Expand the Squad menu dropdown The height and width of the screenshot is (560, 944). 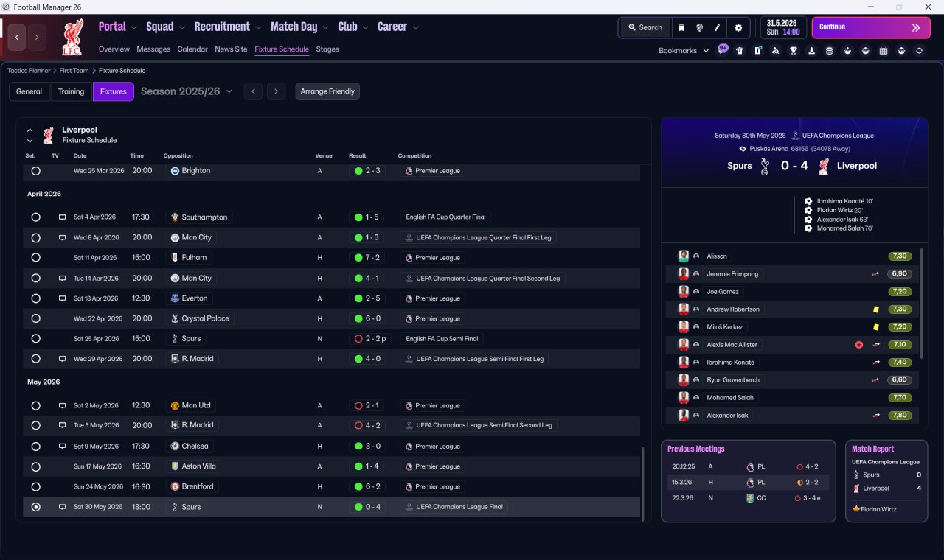point(182,28)
